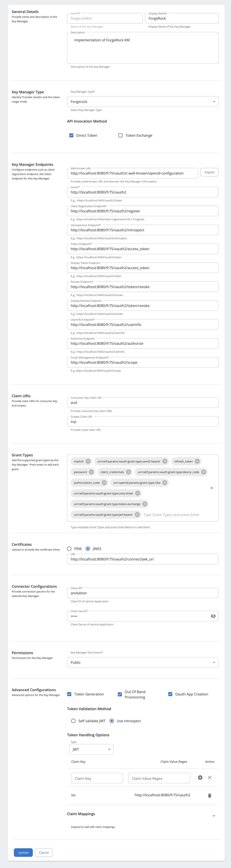This screenshot has width=231, height=868.
Task: Open the token Type JWT dropdown
Action: point(91,749)
